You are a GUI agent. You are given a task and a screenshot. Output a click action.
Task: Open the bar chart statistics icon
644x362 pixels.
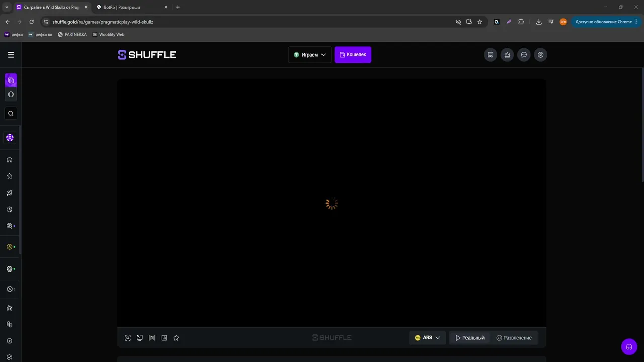[x=164, y=338]
